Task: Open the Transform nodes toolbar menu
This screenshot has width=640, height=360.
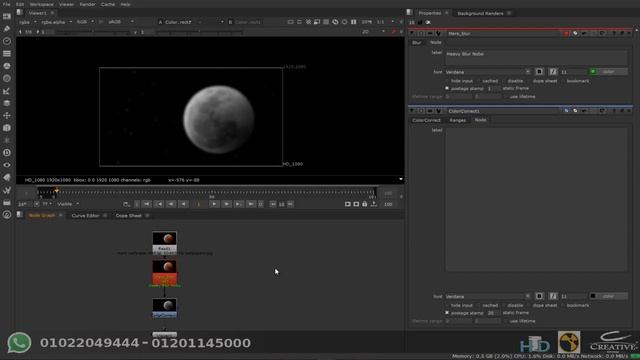Action: (x=7, y=116)
